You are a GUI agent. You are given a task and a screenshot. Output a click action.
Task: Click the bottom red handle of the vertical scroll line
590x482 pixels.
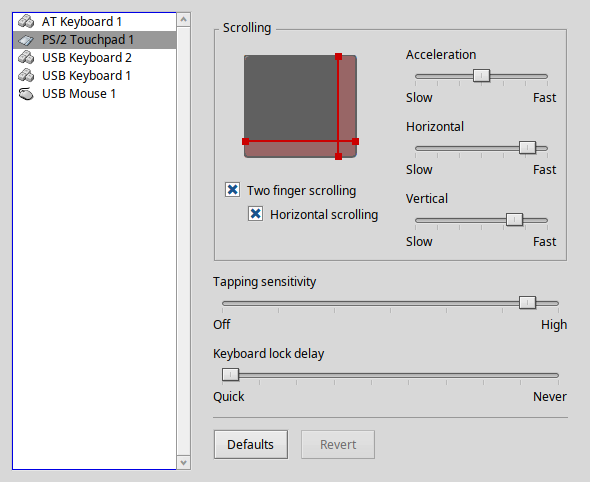click(338, 157)
